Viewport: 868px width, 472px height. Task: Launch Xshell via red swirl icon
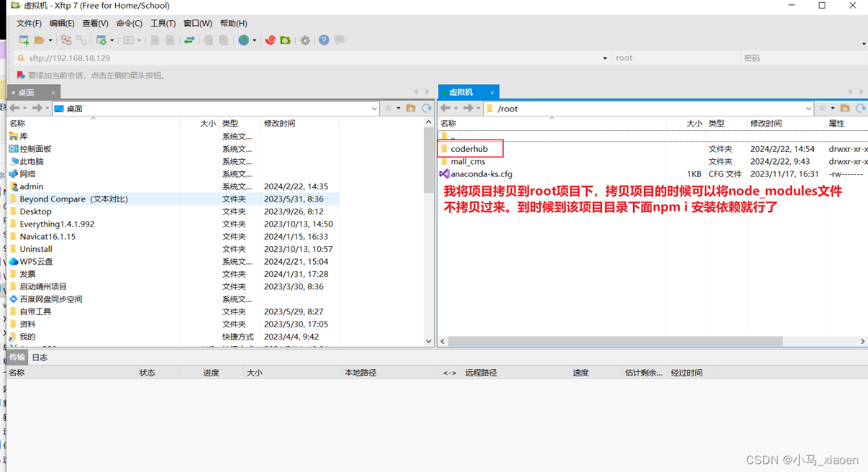pyautogui.click(x=270, y=41)
